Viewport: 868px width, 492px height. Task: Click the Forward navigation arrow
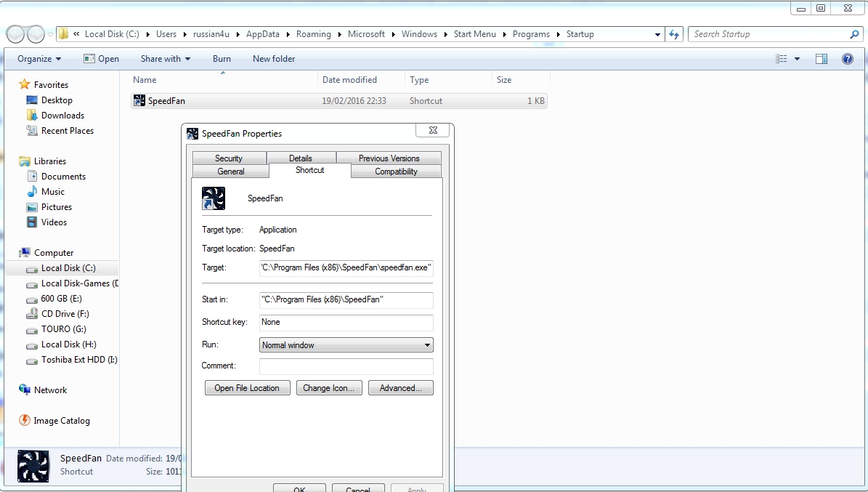pyautogui.click(x=36, y=34)
